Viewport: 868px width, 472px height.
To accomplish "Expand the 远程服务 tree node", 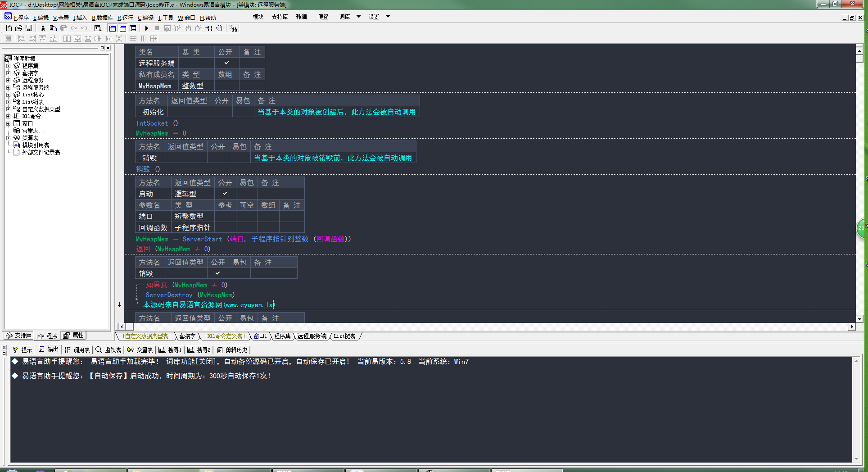I will (8, 80).
